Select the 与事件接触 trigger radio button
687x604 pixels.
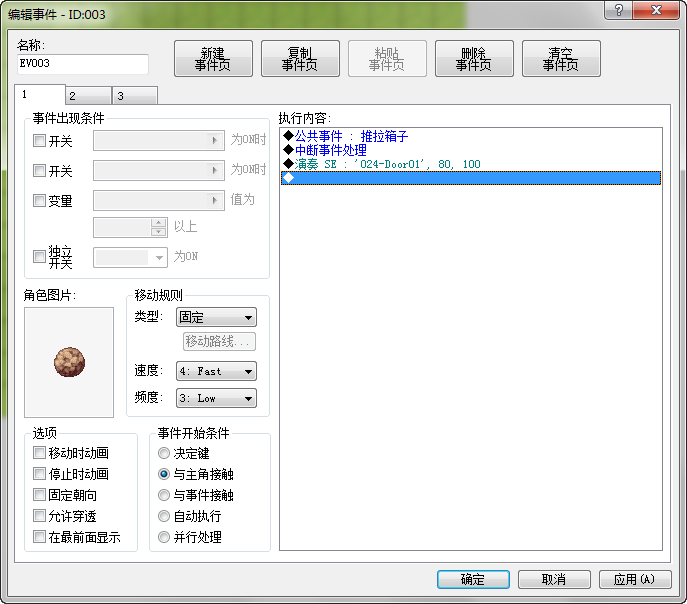click(164, 495)
